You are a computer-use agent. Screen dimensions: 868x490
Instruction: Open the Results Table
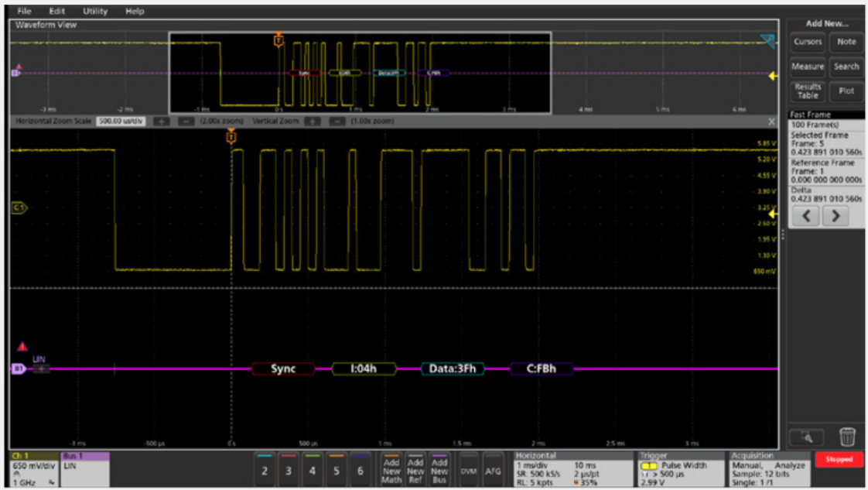pyautogui.click(x=807, y=91)
